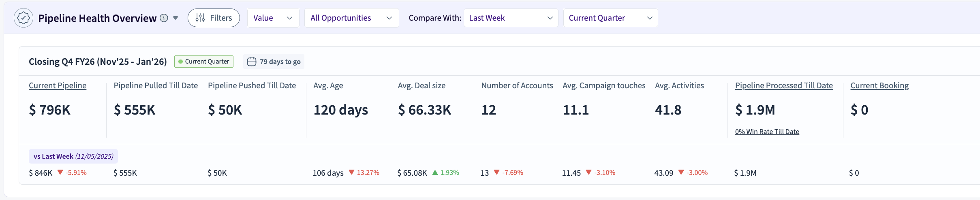Screen dimensions: 980x200
Task: Click the red down-arrow by -5.91%
Action: pos(60,172)
